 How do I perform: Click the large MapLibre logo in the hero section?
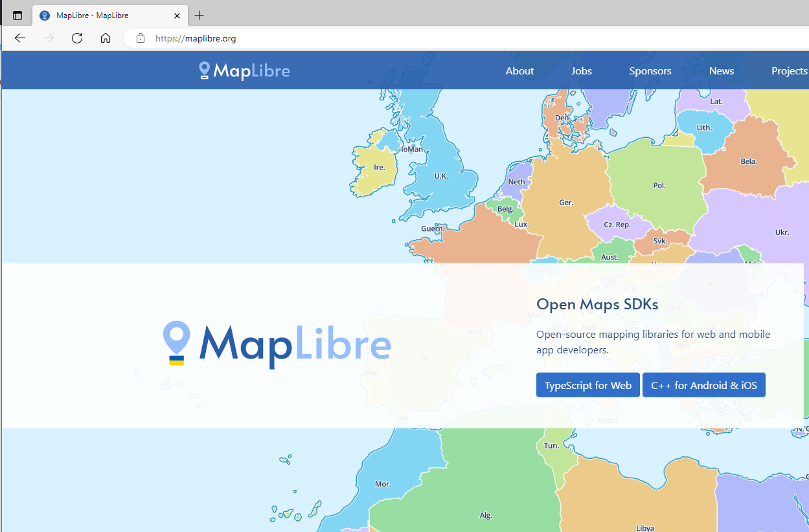coord(277,344)
